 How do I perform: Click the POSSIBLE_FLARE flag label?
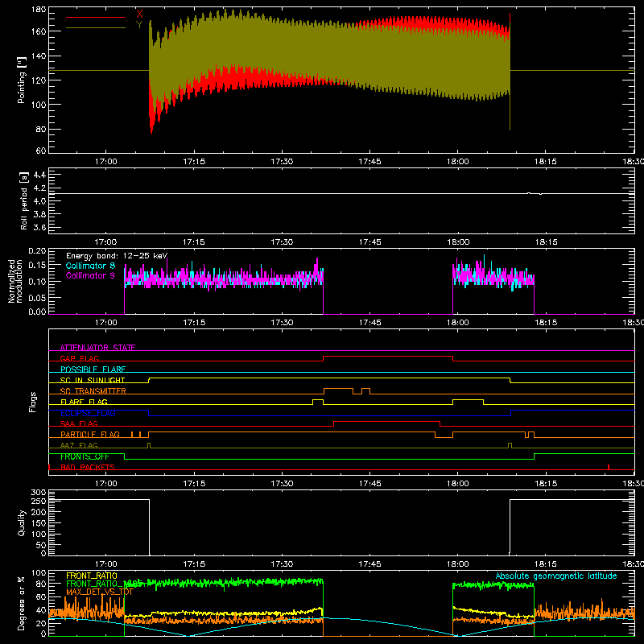point(93,369)
